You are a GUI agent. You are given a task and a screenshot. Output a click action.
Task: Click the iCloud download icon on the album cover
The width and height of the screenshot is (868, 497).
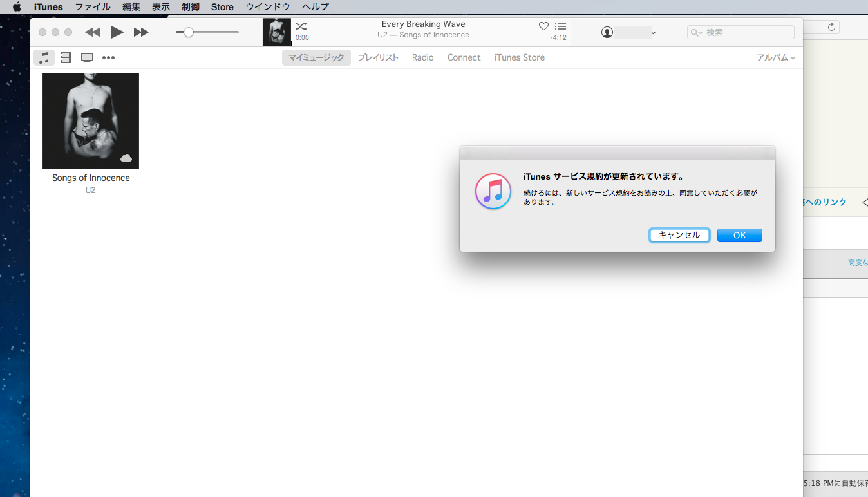(x=126, y=158)
